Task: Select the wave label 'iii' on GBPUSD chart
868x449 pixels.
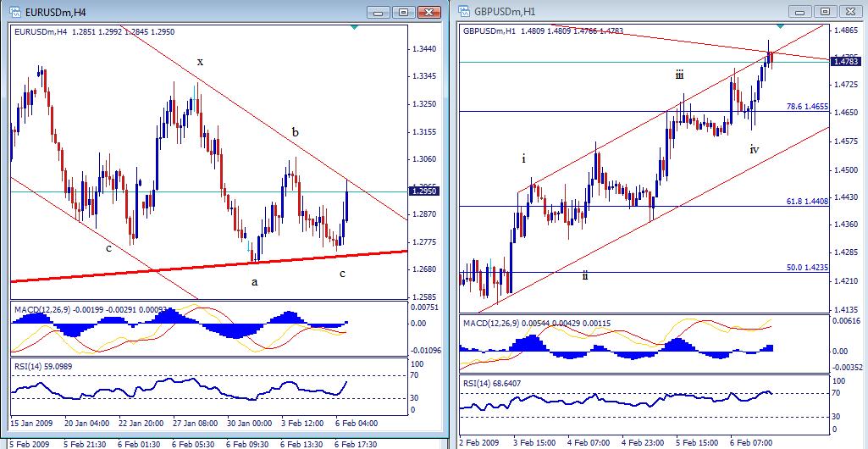Action: (679, 75)
